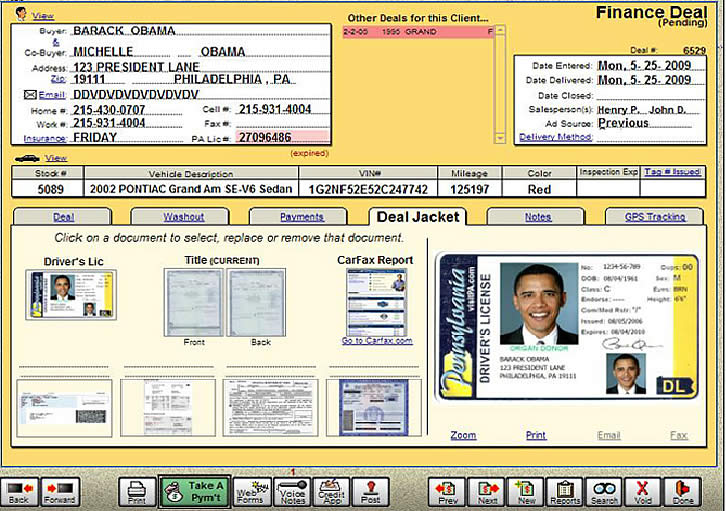
Task: Click the Done exit door icon
Action: pos(682,492)
